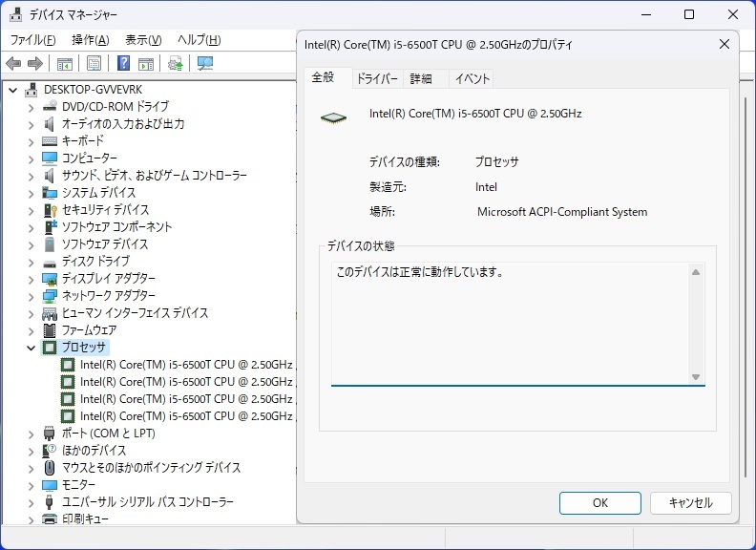Click the コンピューター monitor icon
Viewport: 756px width, 550px height.
[50, 159]
